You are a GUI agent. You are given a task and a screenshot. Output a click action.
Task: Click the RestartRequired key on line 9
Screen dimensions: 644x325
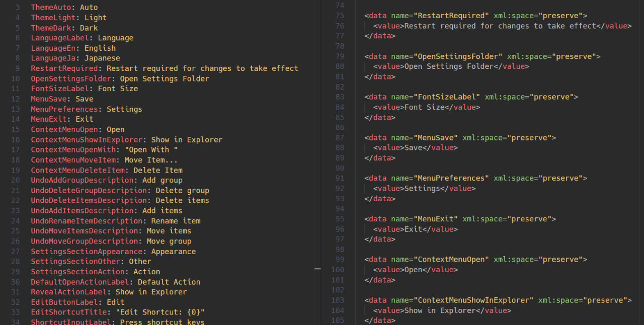point(64,68)
